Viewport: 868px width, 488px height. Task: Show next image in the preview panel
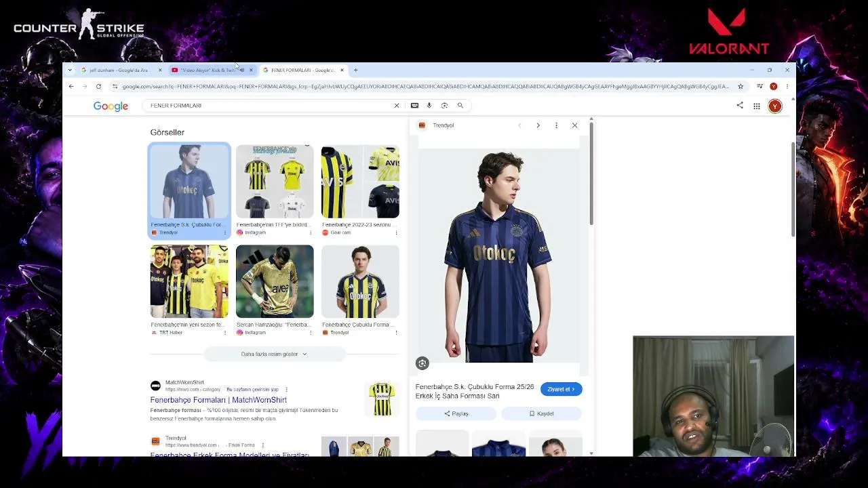point(538,125)
